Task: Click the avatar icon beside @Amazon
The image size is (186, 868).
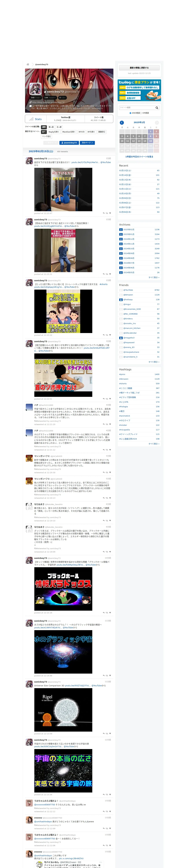Action: [121, 295]
